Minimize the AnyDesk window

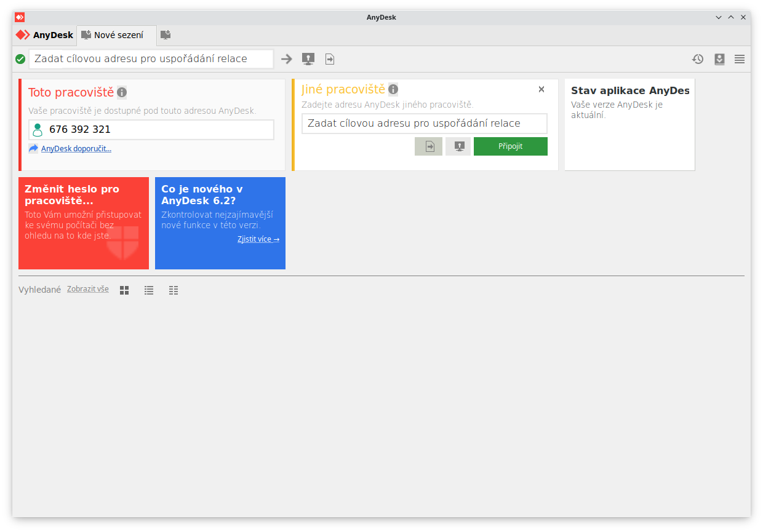[x=719, y=17]
